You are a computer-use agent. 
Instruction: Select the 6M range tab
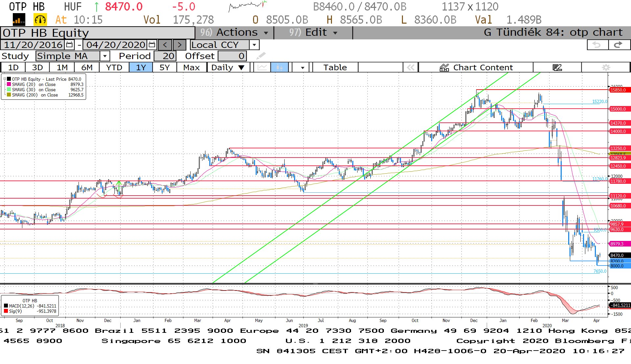click(x=87, y=67)
